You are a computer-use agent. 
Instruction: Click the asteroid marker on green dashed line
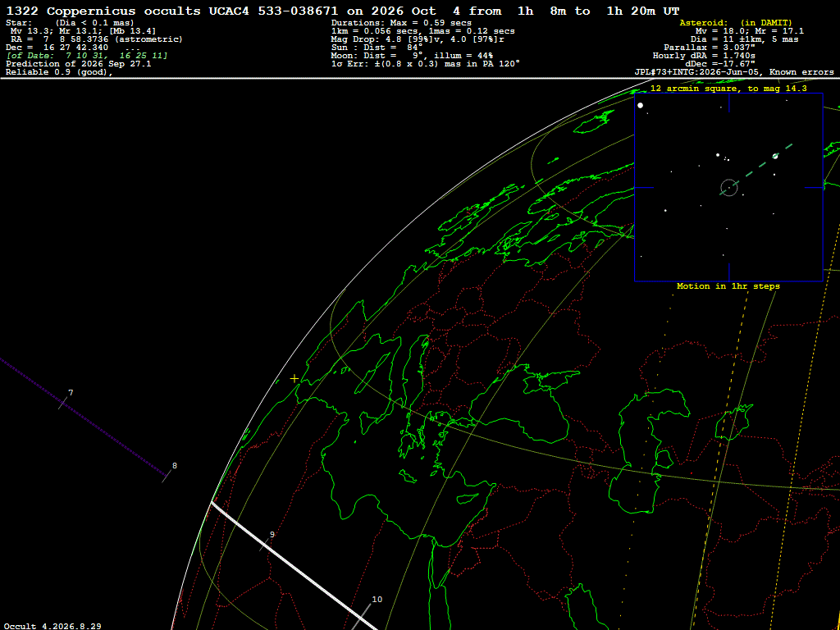coord(775,156)
